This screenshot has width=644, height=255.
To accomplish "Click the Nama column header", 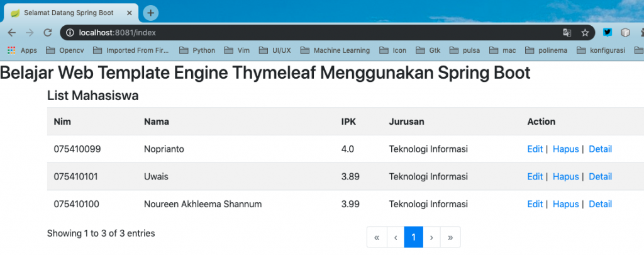I will [x=157, y=122].
